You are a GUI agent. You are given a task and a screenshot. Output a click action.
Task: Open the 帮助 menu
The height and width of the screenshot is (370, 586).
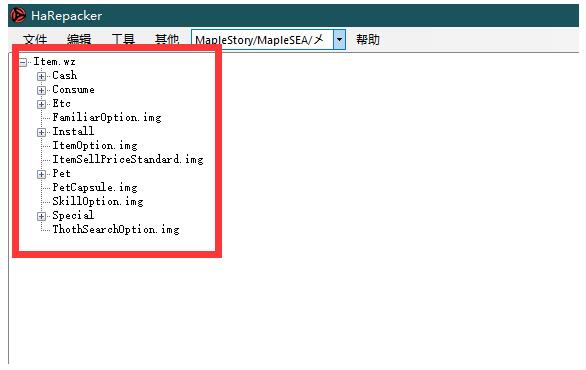tap(368, 39)
